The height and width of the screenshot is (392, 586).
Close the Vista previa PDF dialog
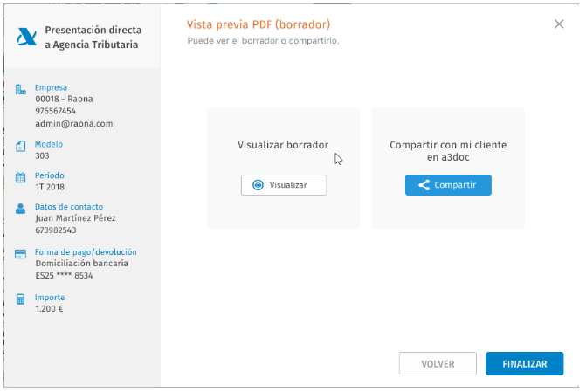click(x=559, y=24)
